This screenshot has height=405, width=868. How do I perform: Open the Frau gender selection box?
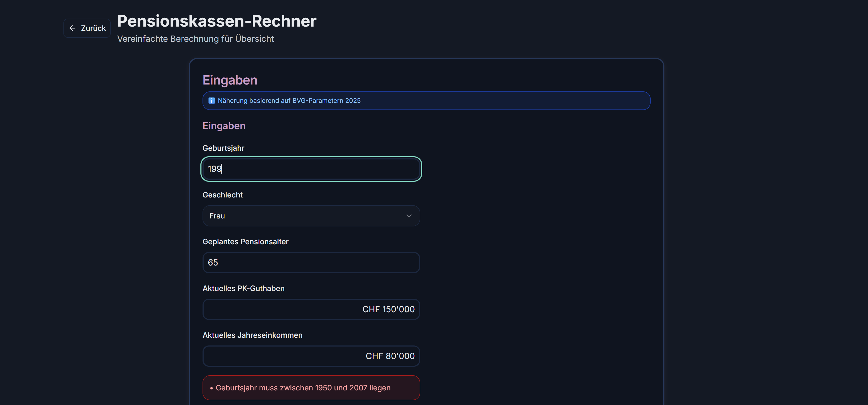303,216
